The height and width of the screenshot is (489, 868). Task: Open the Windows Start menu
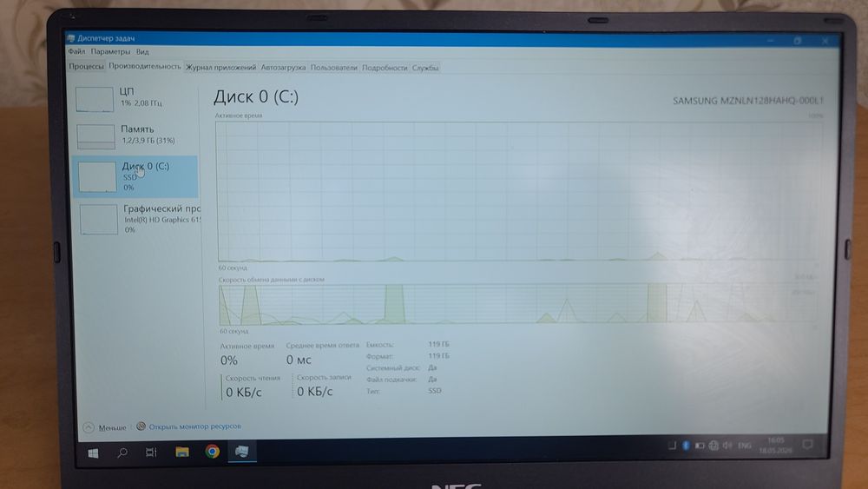pyautogui.click(x=93, y=453)
